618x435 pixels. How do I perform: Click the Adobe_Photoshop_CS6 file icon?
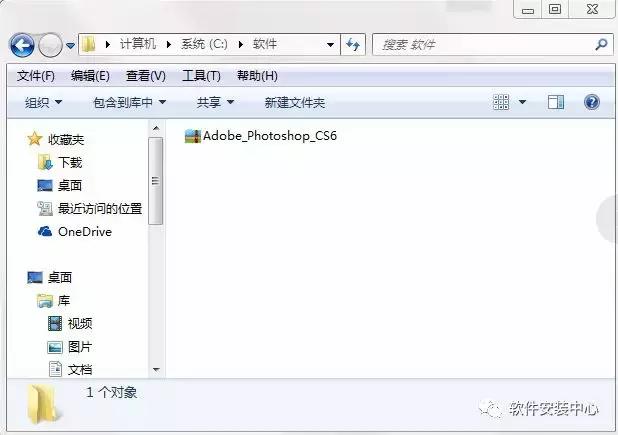pyautogui.click(x=193, y=136)
